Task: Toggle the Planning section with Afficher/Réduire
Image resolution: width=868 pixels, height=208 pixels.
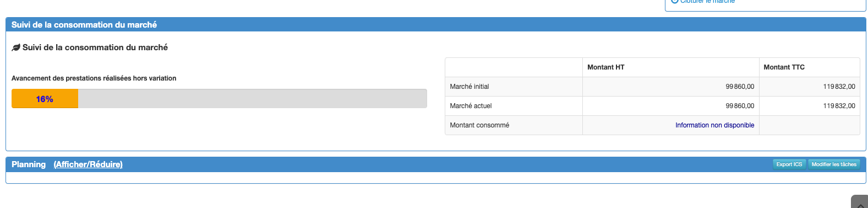Action: point(88,164)
